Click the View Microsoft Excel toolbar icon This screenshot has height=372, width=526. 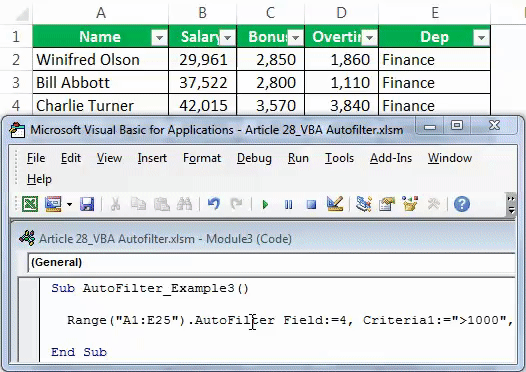(30, 204)
